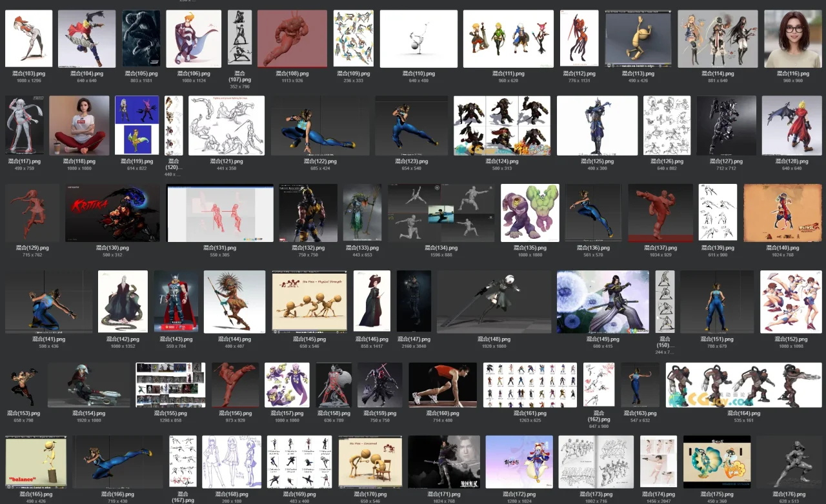
Task: Click the file label 混合(126).png
Action: pos(667,161)
